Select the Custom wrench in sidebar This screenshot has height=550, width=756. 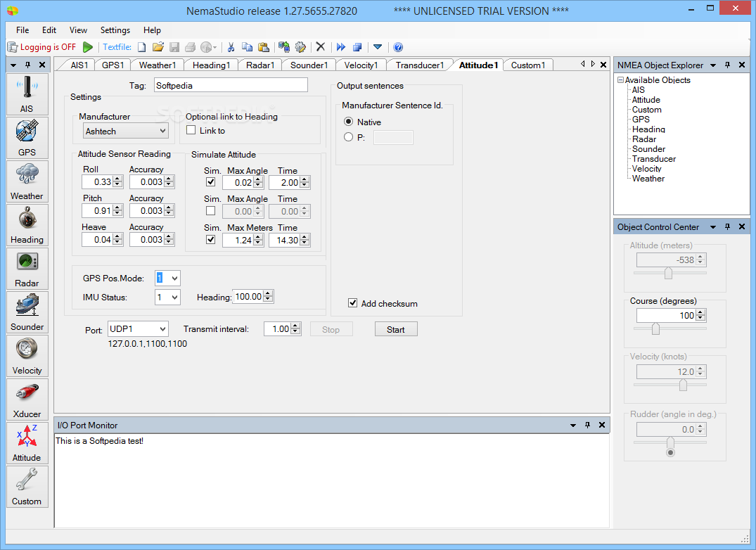[27, 487]
